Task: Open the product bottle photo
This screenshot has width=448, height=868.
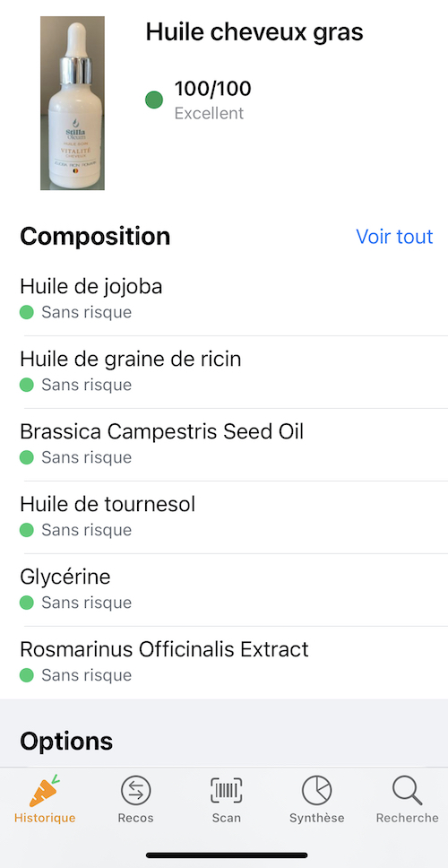Action: pos(73,103)
